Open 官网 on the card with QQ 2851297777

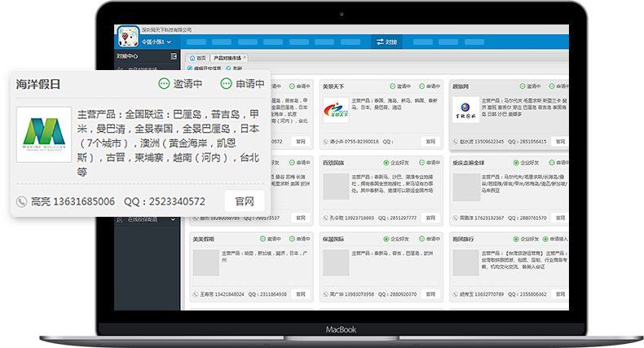[x=430, y=218]
